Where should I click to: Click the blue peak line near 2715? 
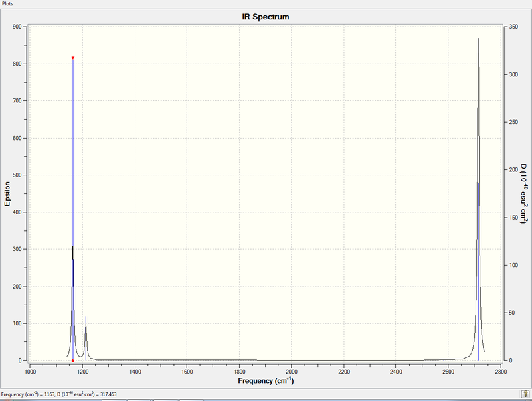(478, 272)
